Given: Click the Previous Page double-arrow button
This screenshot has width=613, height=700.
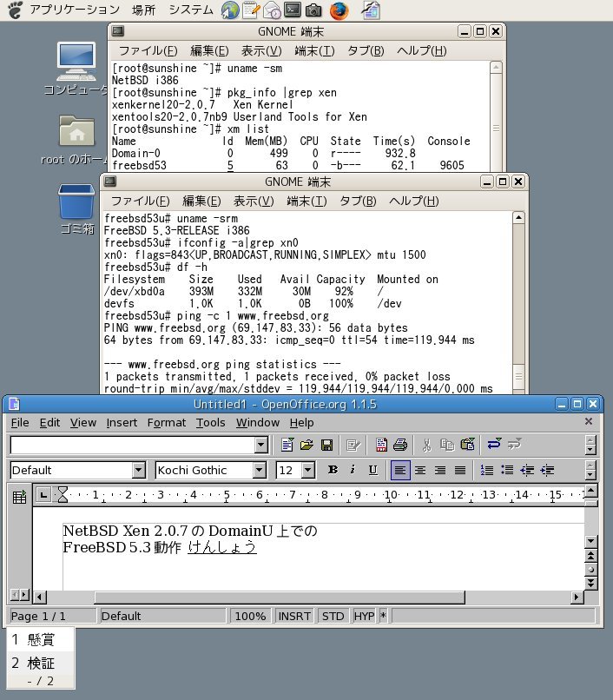Looking at the screenshot, I should [590, 556].
